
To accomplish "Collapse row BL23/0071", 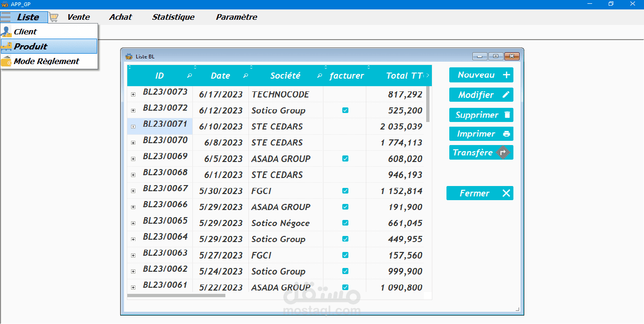I will click(133, 127).
